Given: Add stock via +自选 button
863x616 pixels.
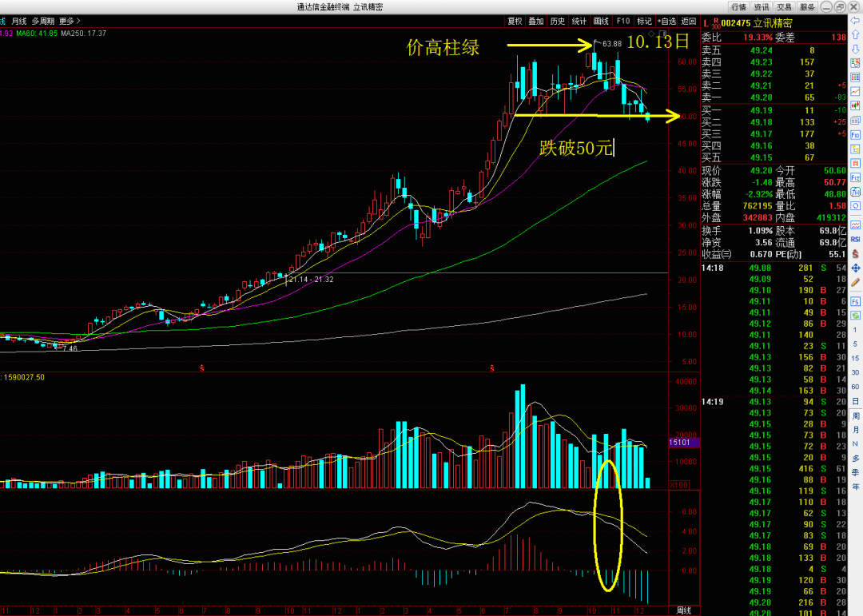Looking at the screenshot, I should click(x=666, y=21).
